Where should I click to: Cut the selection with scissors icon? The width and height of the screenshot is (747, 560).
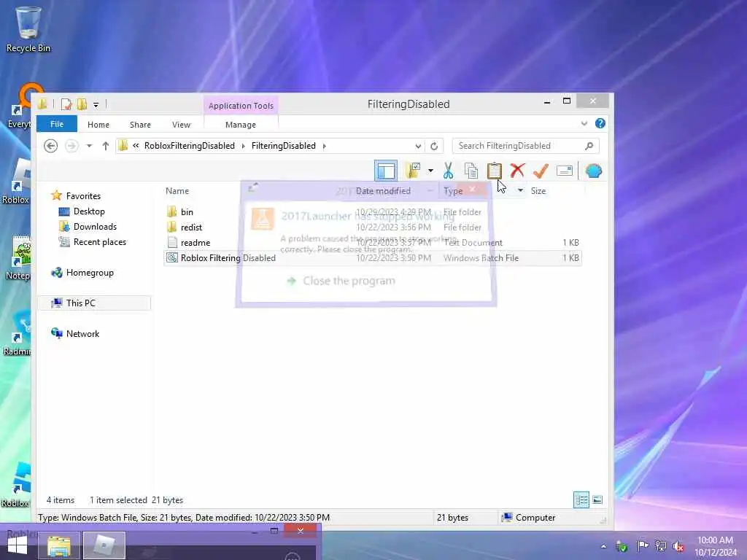(448, 171)
